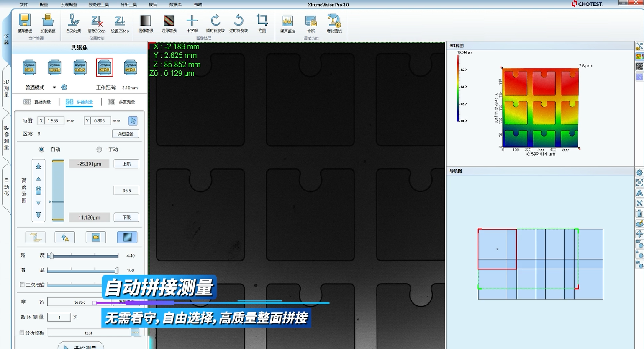Open the 报告 menu
Screen dimensions: 644x349
[x=153, y=5]
